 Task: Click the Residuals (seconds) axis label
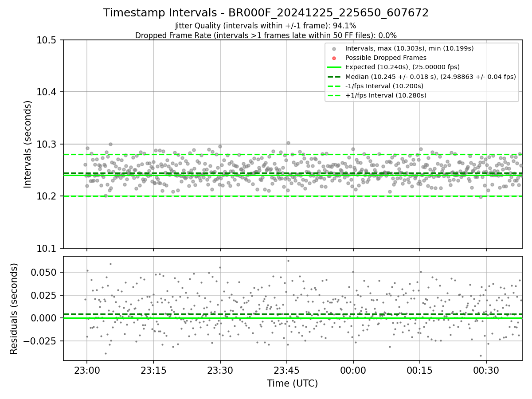point(14,309)
